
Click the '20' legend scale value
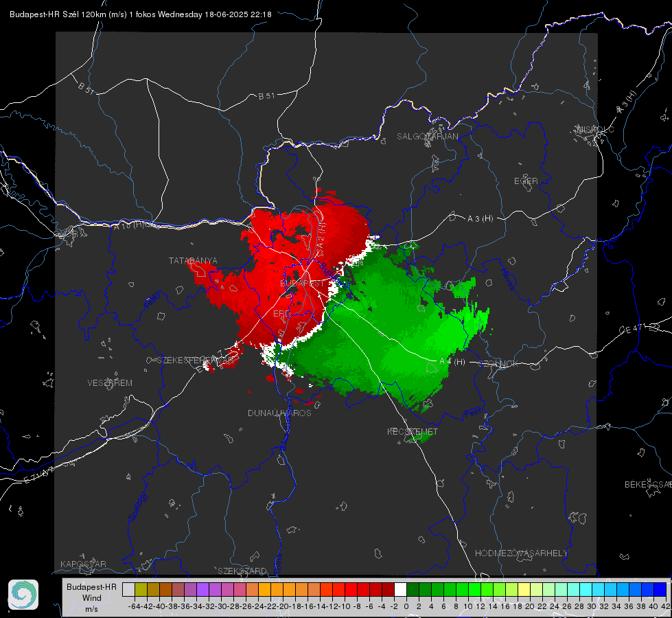click(530, 606)
